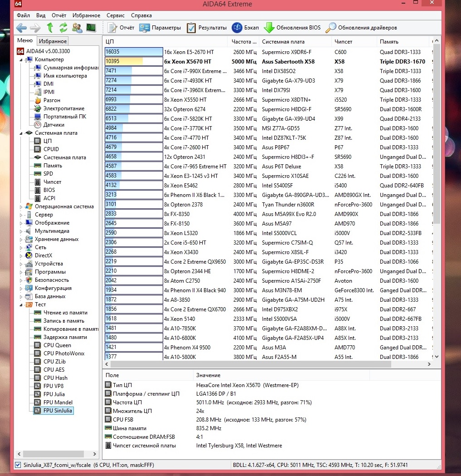Collapse the Компьютер tree node

coord(21,60)
